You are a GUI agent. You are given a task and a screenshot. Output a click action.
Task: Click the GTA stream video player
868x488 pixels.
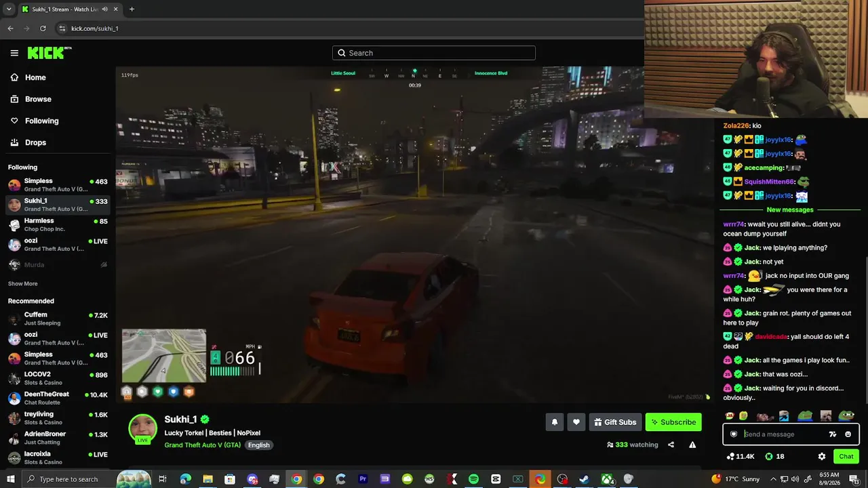[414, 235]
